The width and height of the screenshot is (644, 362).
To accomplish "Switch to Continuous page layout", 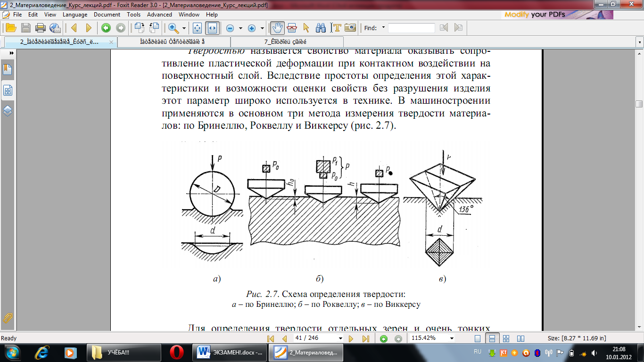I will (x=492, y=338).
